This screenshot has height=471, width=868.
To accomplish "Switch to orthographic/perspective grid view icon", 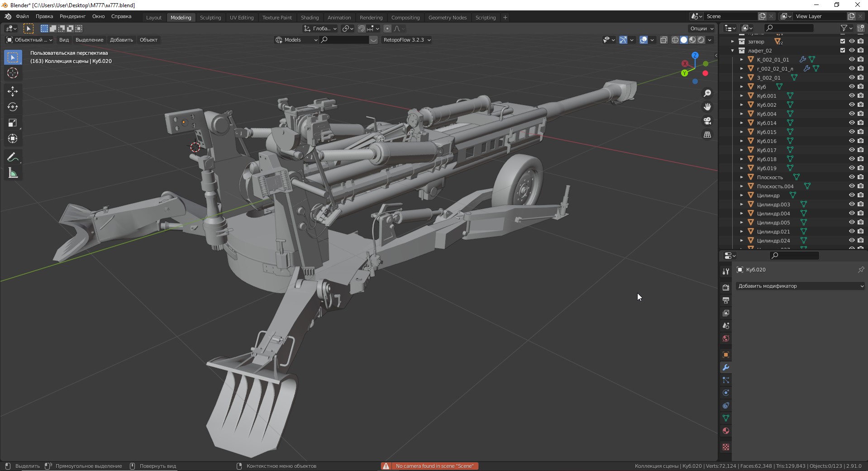I will (707, 135).
